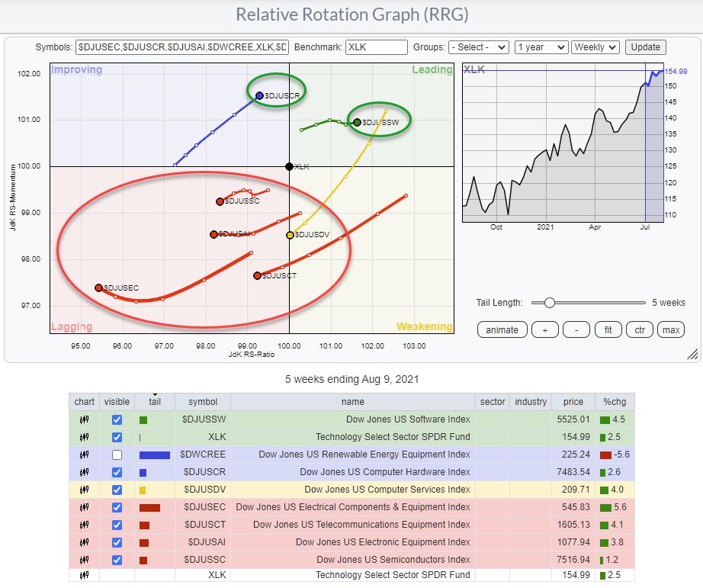Open chart icon for $DJUSSW row
The width and height of the screenshot is (703, 588).
pos(85,419)
